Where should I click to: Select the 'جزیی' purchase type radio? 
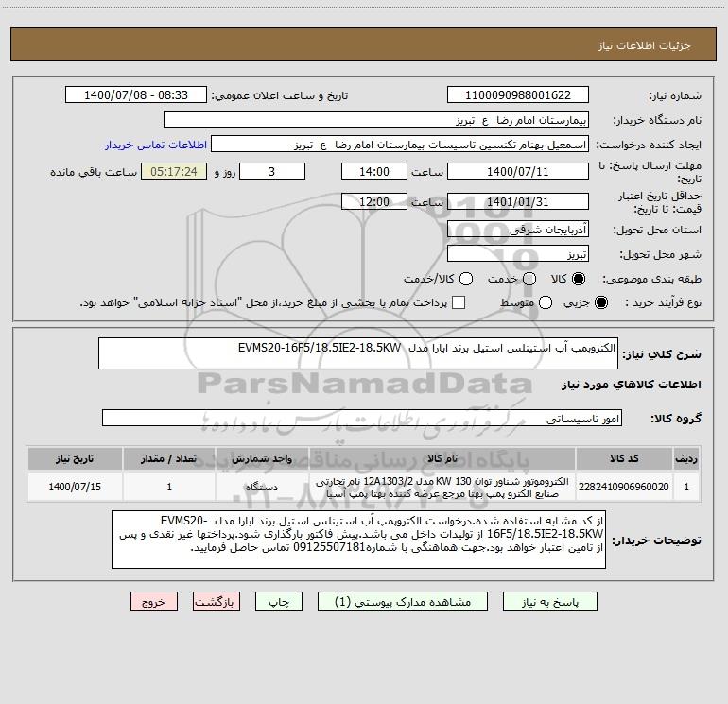(601, 302)
